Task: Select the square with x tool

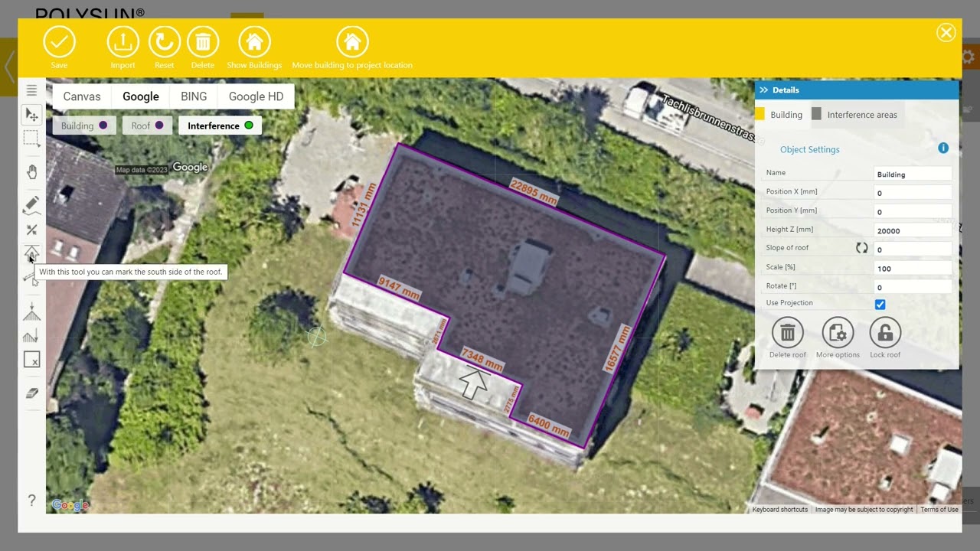Action: pyautogui.click(x=31, y=360)
